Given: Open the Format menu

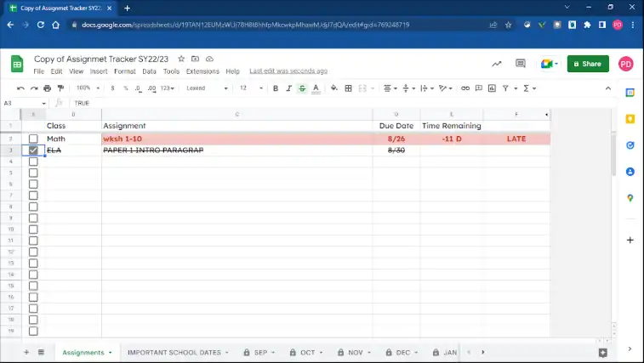Looking at the screenshot, I should pyautogui.click(x=125, y=71).
